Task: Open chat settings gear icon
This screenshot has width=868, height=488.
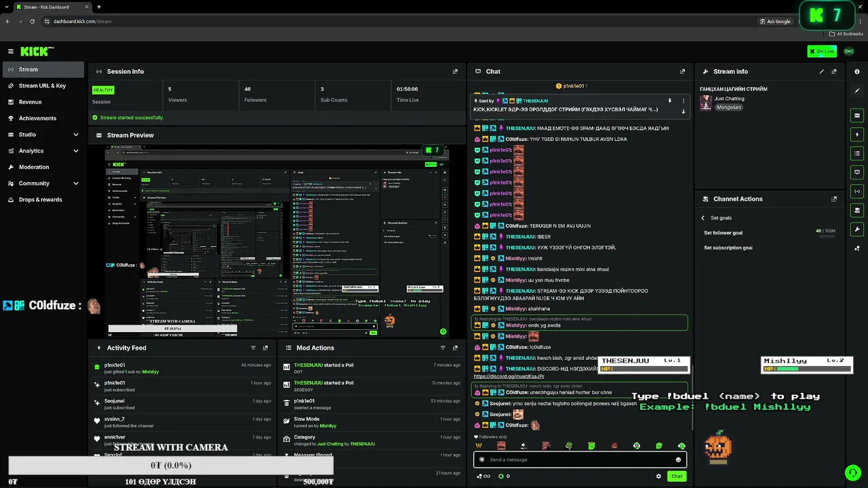Action: tap(658, 476)
